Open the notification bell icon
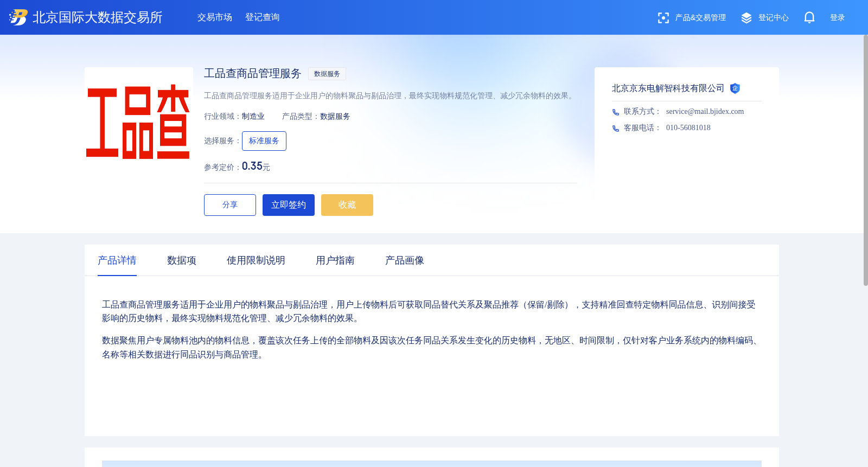Image resolution: width=868 pixels, height=467 pixels. 809,17
